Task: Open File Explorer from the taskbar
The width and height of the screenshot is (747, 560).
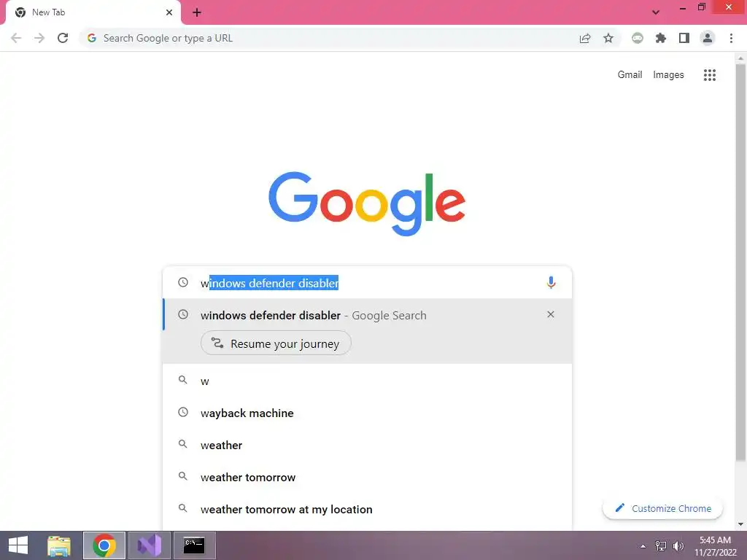Action: coord(59,545)
